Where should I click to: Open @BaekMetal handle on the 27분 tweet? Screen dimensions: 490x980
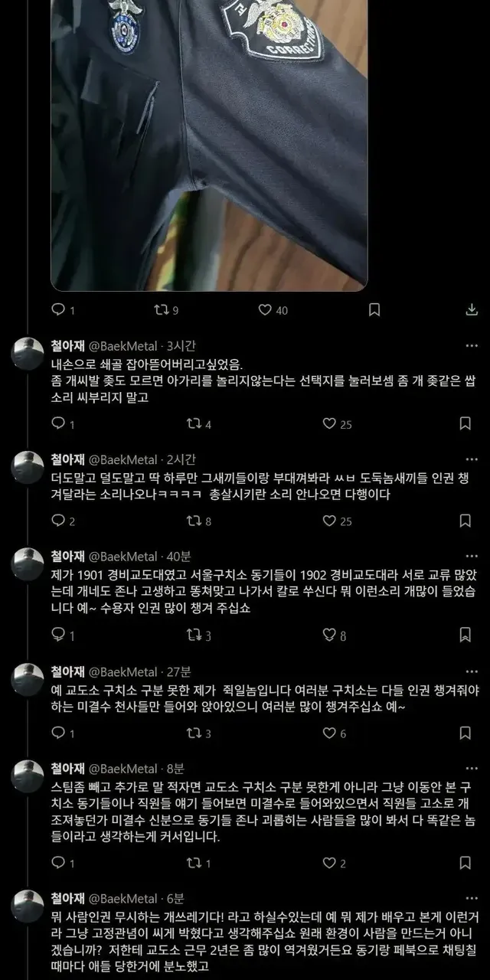tap(123, 671)
